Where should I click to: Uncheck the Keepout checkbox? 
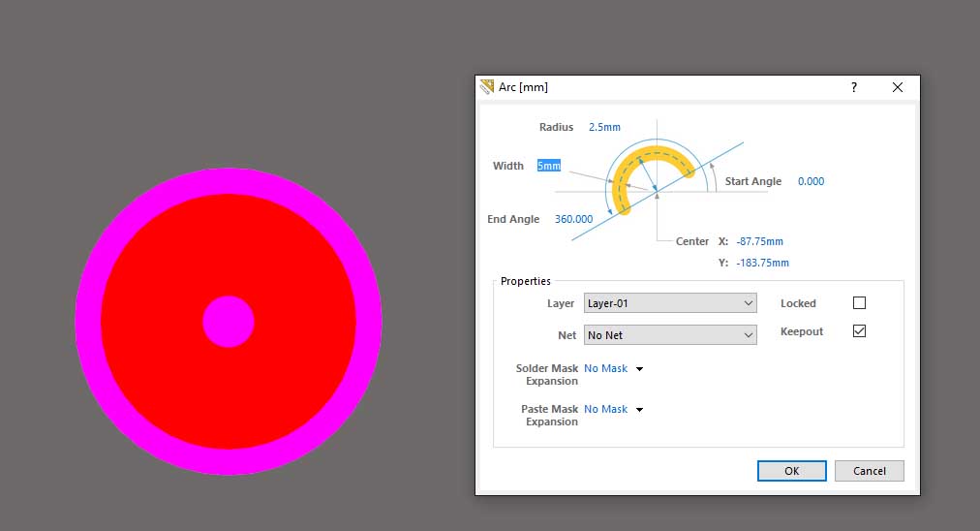(859, 331)
